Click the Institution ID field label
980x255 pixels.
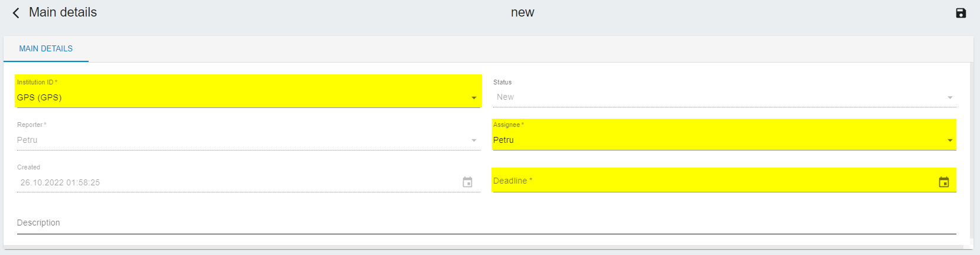[x=37, y=82]
